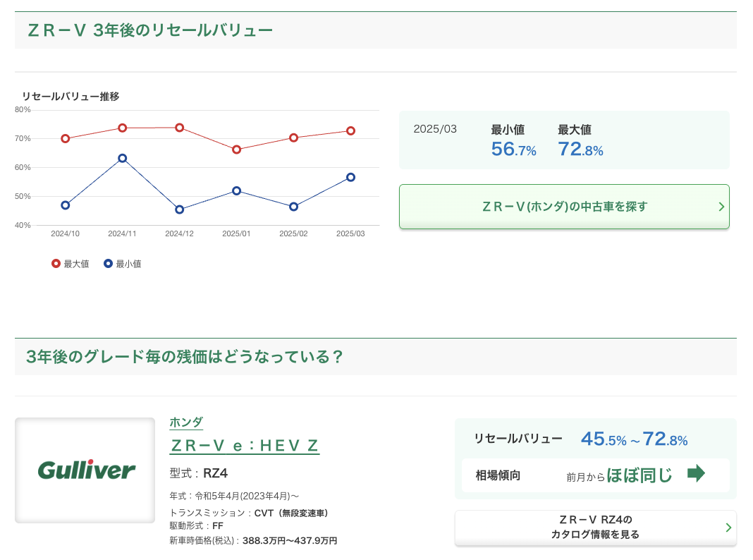753x560 pixels.
Task: Select the 2024/11 maximum data point
Action: pyautogui.click(x=123, y=128)
